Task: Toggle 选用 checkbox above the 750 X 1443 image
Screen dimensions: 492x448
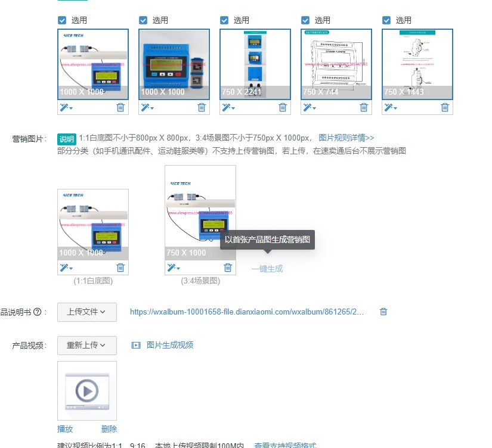Action: (386, 20)
